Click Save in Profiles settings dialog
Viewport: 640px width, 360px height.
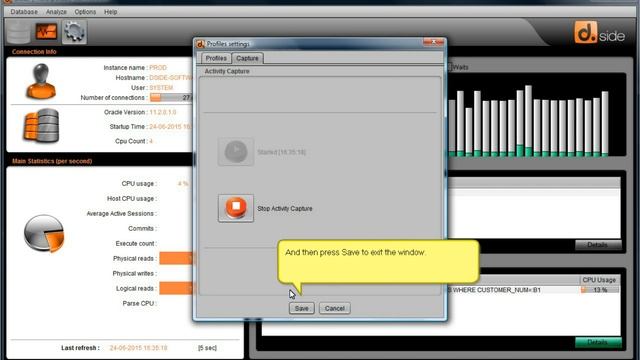coord(302,308)
